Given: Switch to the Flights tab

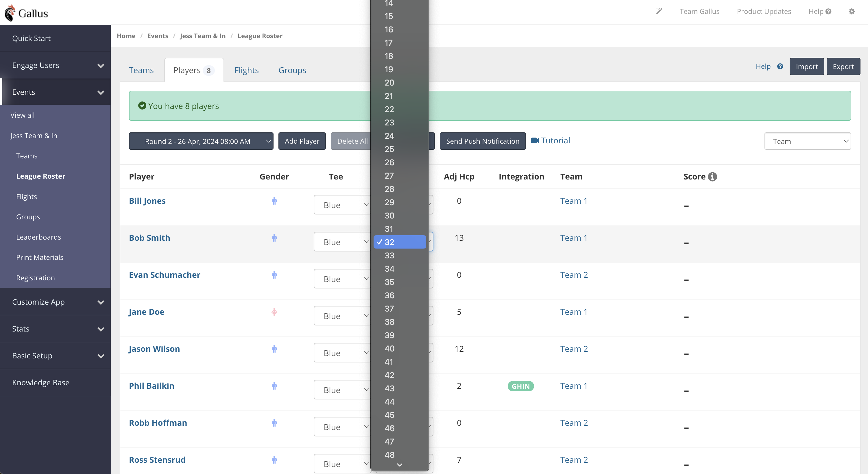Looking at the screenshot, I should (x=246, y=70).
